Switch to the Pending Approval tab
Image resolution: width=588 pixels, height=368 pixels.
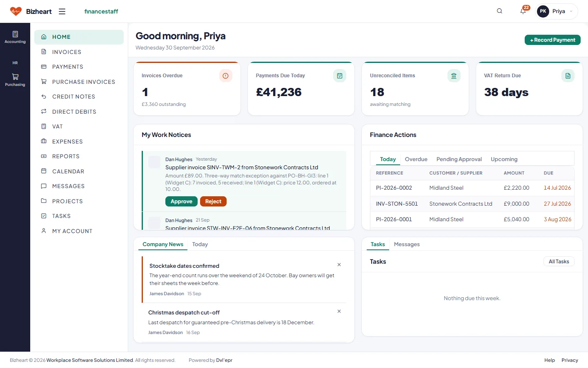459,159
